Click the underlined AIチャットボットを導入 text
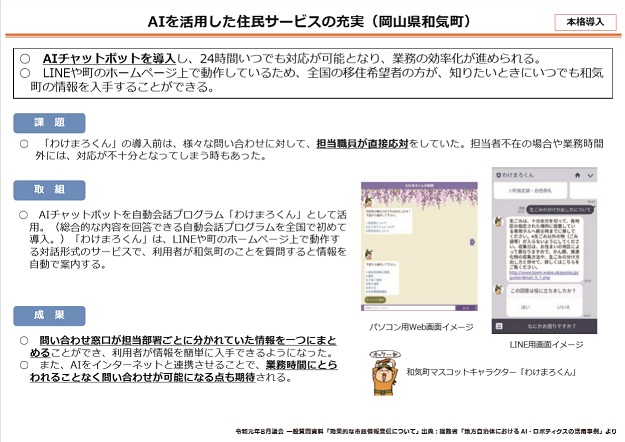The width and height of the screenshot is (625, 442). point(109,59)
